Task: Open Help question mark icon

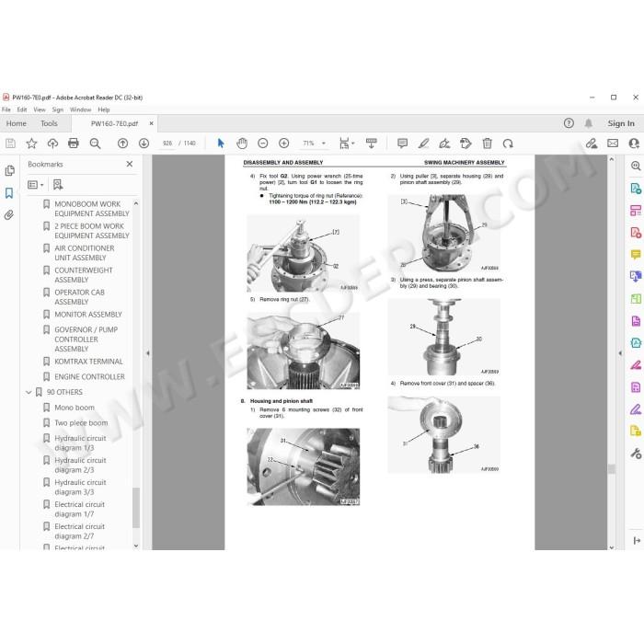Action: point(569,123)
